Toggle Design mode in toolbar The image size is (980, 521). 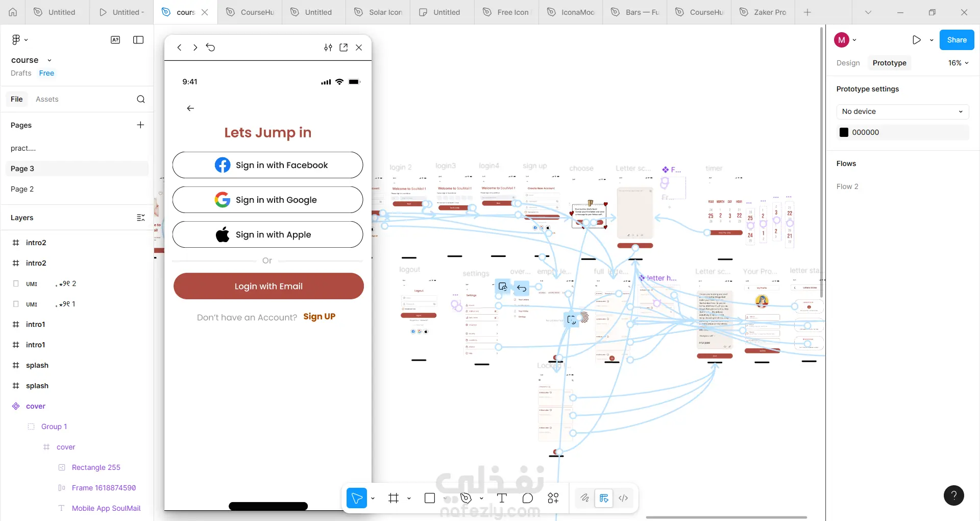[x=604, y=498]
